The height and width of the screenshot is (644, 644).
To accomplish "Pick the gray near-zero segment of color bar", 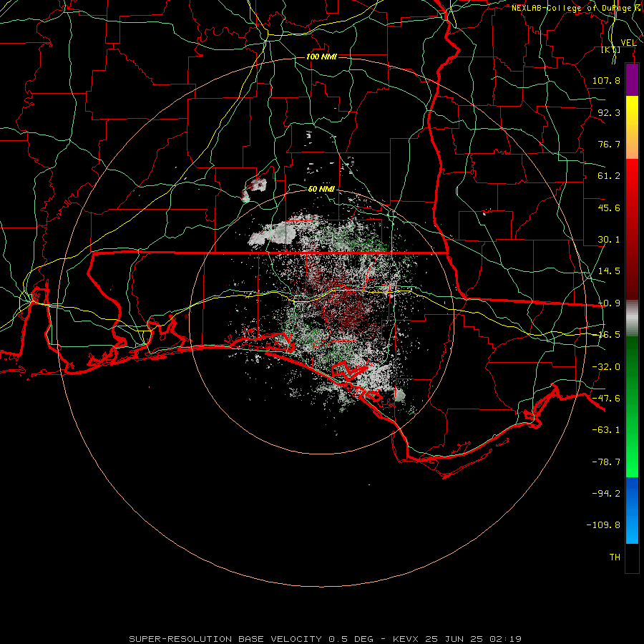I will click(632, 318).
